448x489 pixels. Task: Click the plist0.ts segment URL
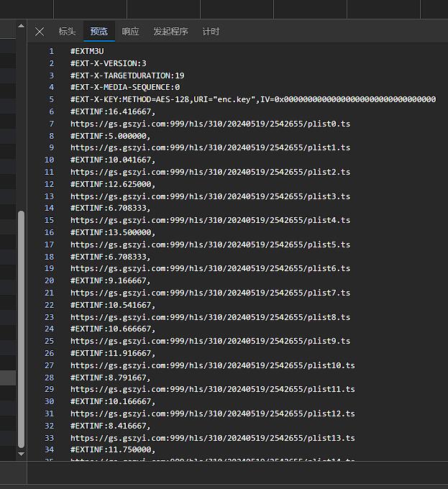(210, 124)
